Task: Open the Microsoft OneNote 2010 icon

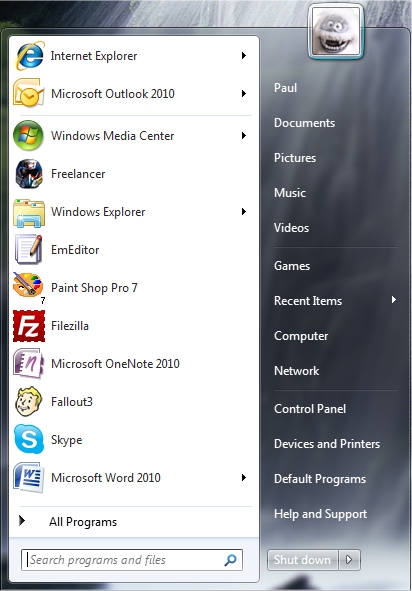Action: (x=29, y=363)
